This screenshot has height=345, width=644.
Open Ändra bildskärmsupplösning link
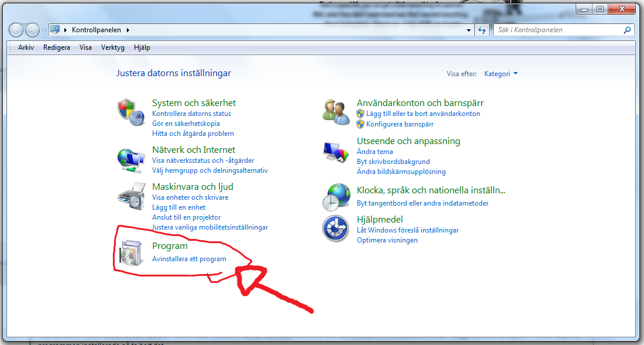tap(401, 172)
